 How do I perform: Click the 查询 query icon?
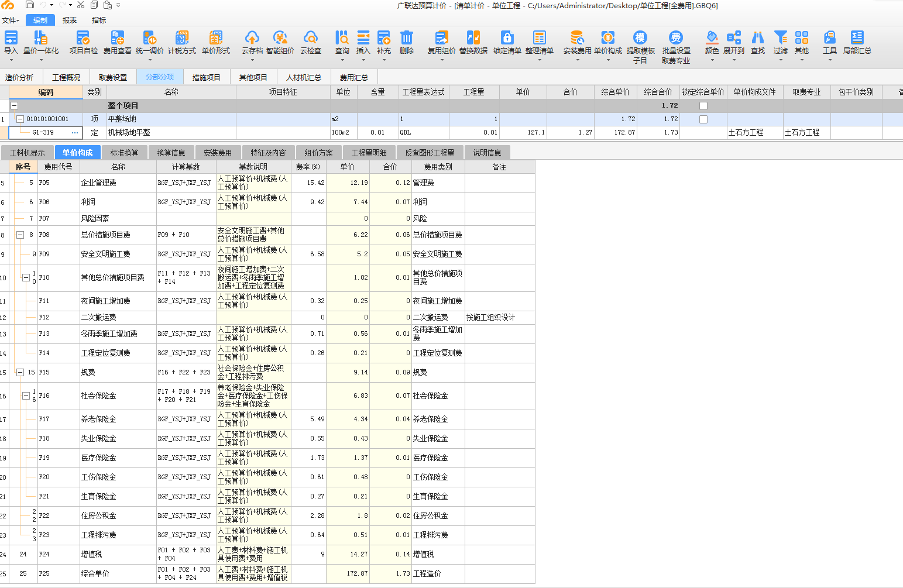(x=342, y=38)
